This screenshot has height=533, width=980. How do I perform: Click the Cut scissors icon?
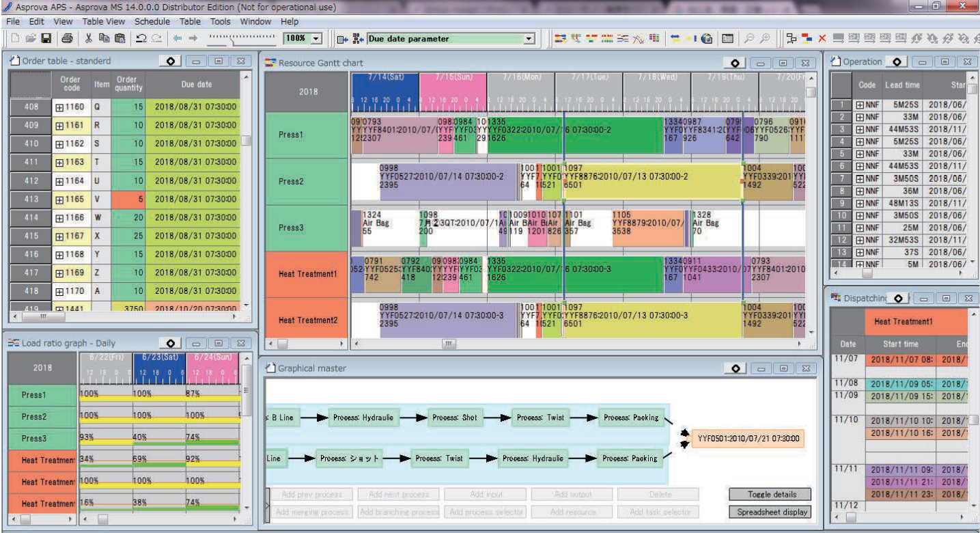click(89, 38)
